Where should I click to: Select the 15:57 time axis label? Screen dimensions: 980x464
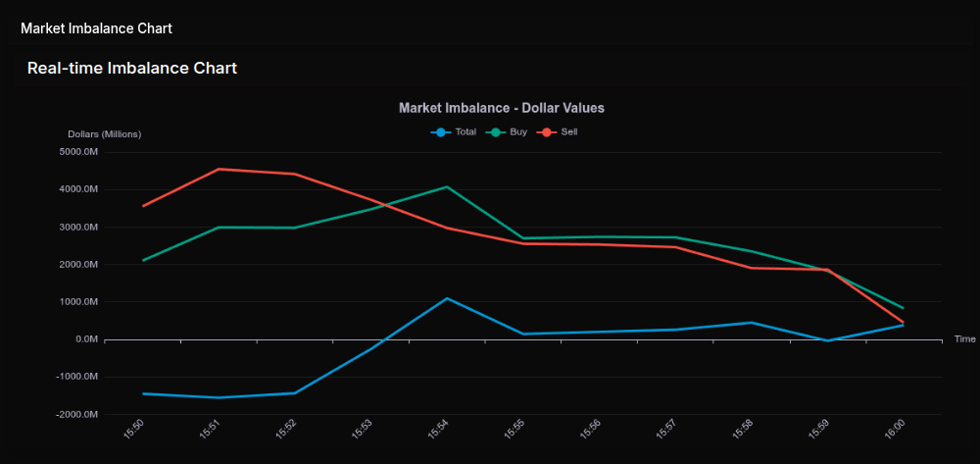pos(666,429)
